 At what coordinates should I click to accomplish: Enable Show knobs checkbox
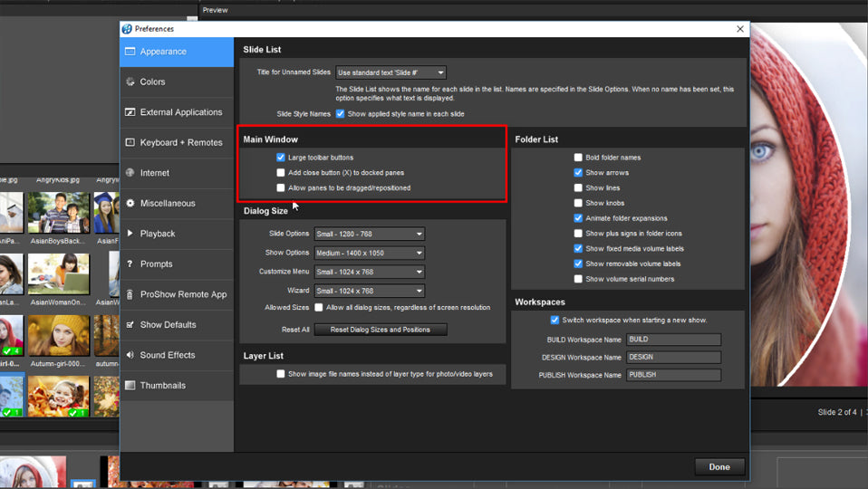(578, 203)
